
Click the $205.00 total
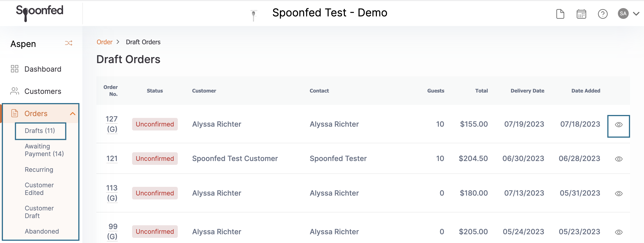click(473, 232)
